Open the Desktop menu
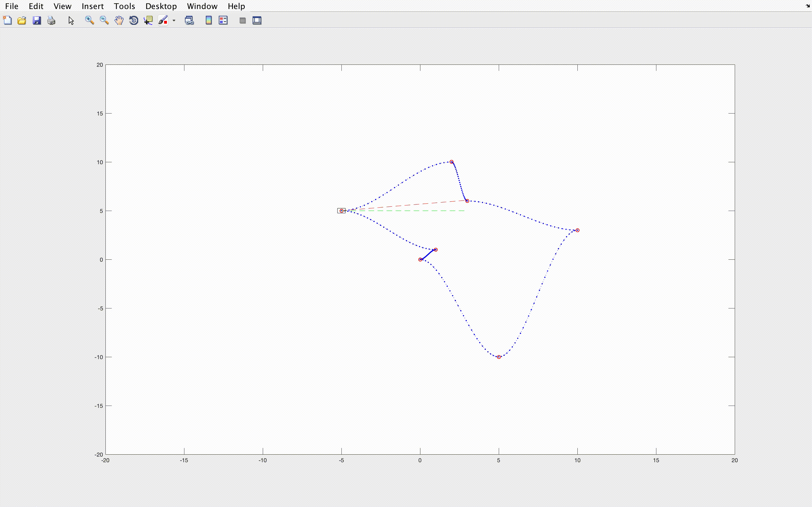The height and width of the screenshot is (507, 812). 161,6
